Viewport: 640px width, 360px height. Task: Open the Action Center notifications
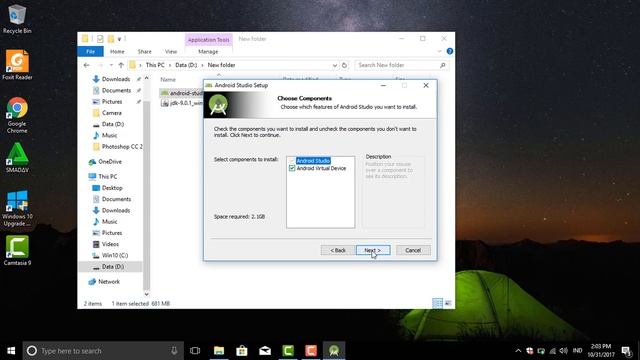tap(626, 351)
